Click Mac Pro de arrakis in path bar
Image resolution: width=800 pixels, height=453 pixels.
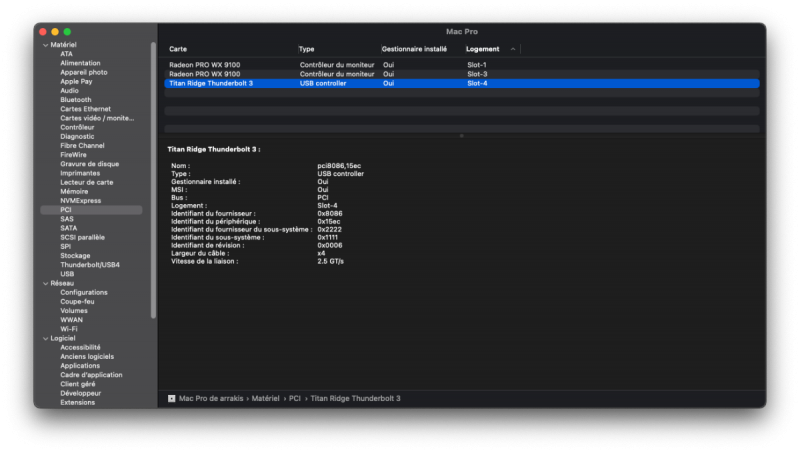coord(211,398)
